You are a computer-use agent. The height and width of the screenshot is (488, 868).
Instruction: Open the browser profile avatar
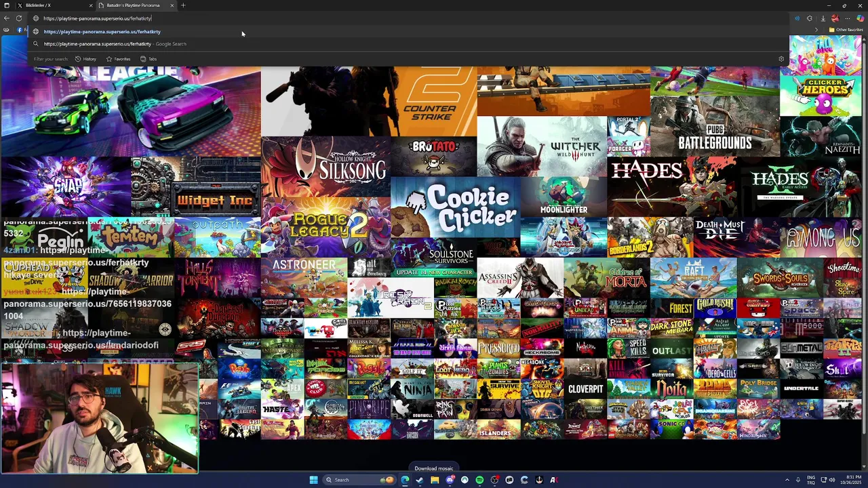click(x=835, y=18)
